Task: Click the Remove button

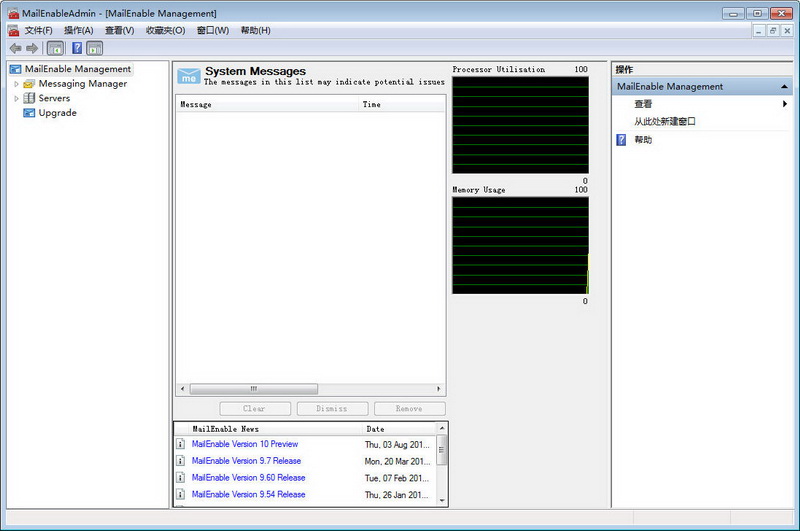Action: [x=410, y=409]
